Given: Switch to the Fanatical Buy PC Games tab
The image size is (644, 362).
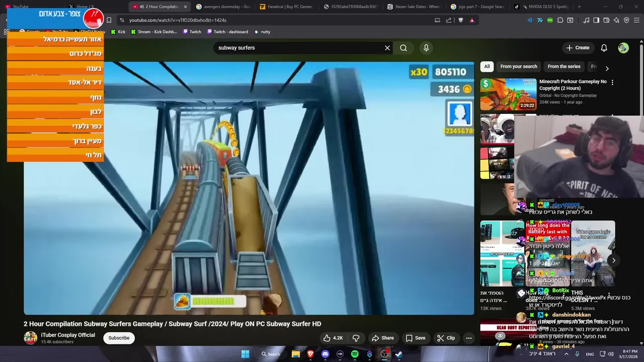Looking at the screenshot, I should 287,7.
